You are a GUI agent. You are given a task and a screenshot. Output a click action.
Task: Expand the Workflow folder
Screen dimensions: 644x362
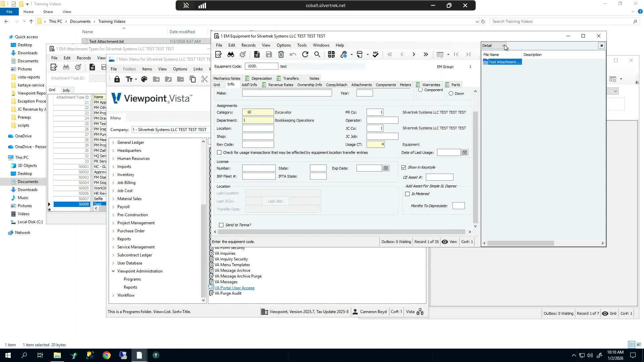click(x=113, y=295)
